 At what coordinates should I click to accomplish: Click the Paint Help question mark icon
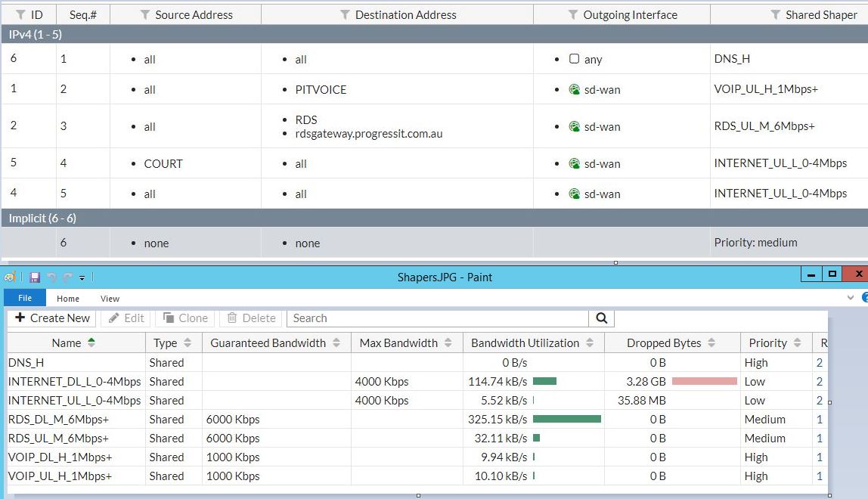864,298
